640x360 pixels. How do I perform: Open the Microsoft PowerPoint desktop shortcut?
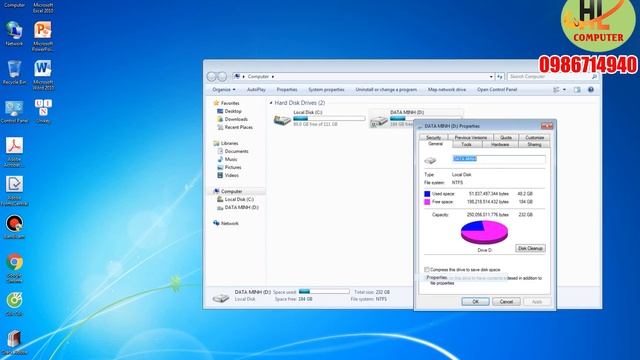[x=43, y=36]
